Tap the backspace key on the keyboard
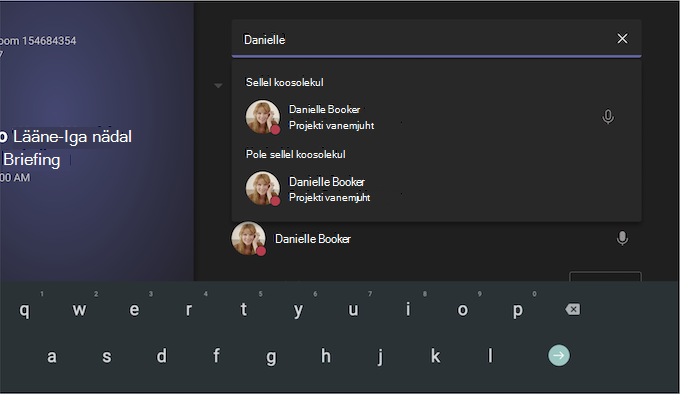Viewport: 680px width, 394px height. pos(572,309)
